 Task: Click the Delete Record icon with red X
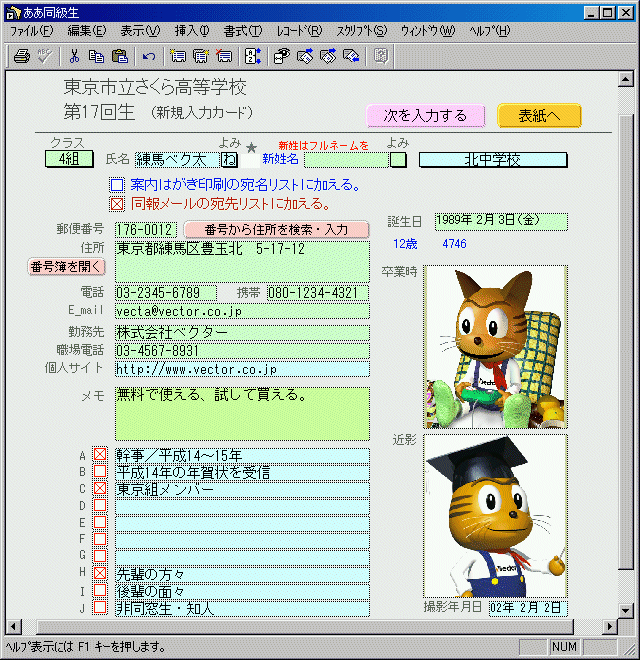click(x=224, y=56)
